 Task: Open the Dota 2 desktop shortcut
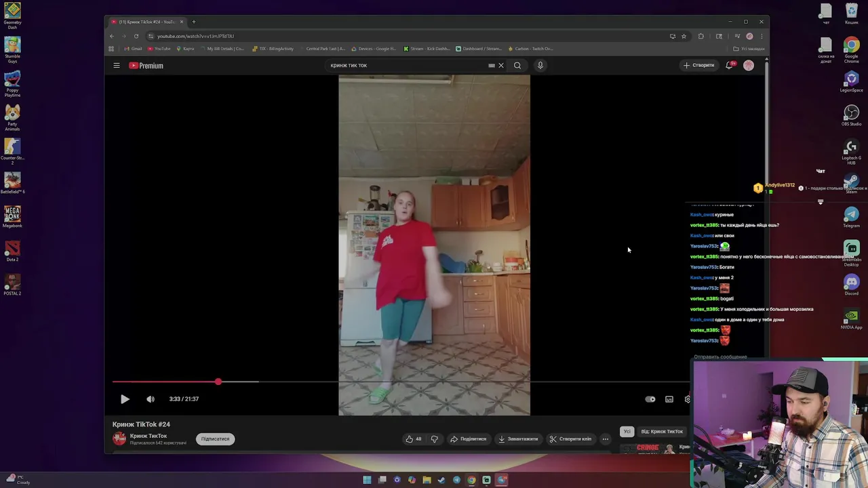(12, 251)
